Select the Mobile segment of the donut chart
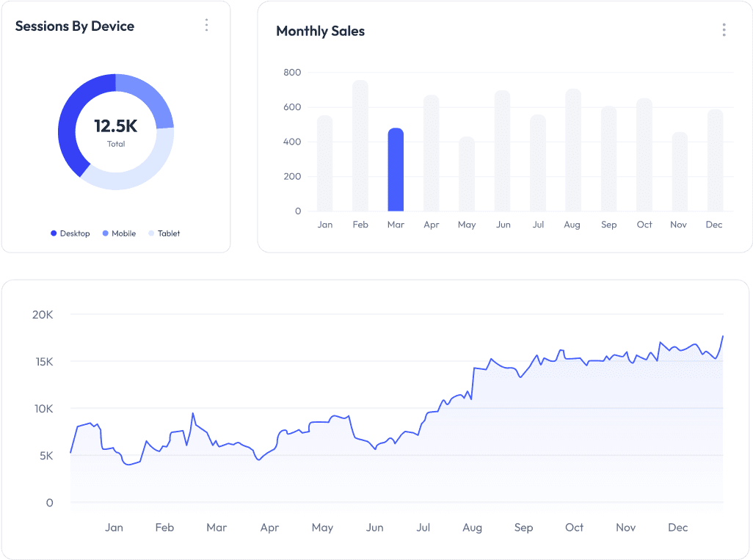 (151, 98)
